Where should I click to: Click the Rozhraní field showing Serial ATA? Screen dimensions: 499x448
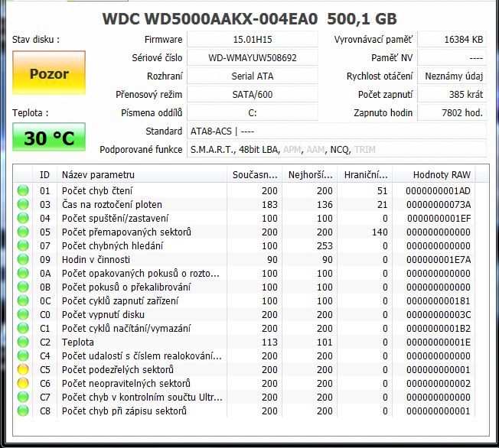click(253, 76)
